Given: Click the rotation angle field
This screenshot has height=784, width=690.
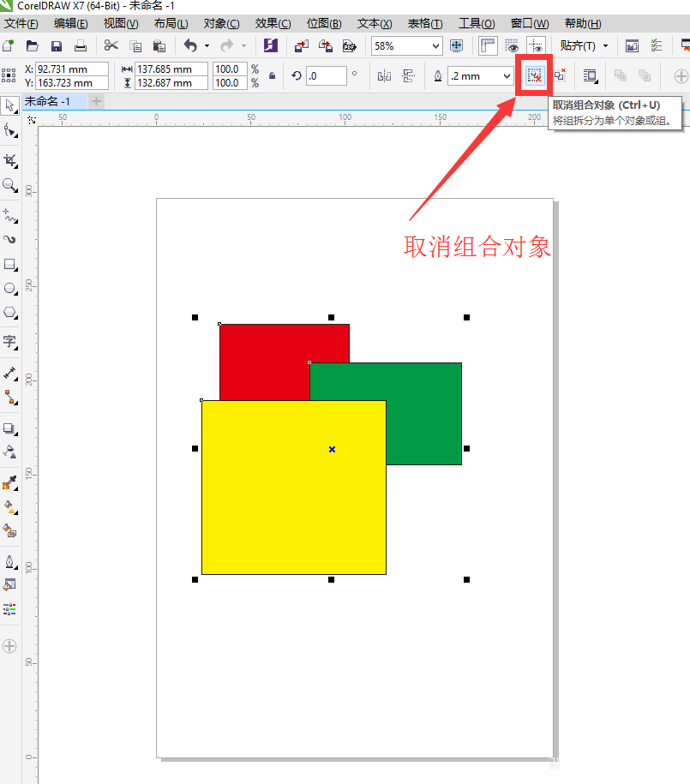Looking at the screenshot, I should click(327, 76).
